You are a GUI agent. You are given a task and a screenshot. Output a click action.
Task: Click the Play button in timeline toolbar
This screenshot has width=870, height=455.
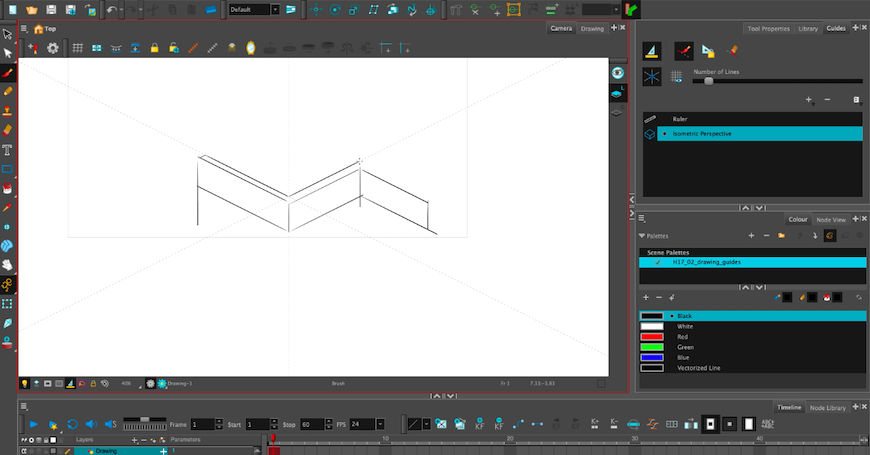pyautogui.click(x=34, y=424)
